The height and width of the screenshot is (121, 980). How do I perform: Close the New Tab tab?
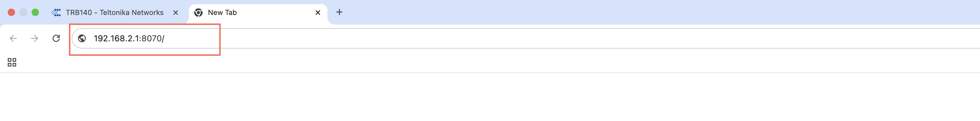pos(318,13)
